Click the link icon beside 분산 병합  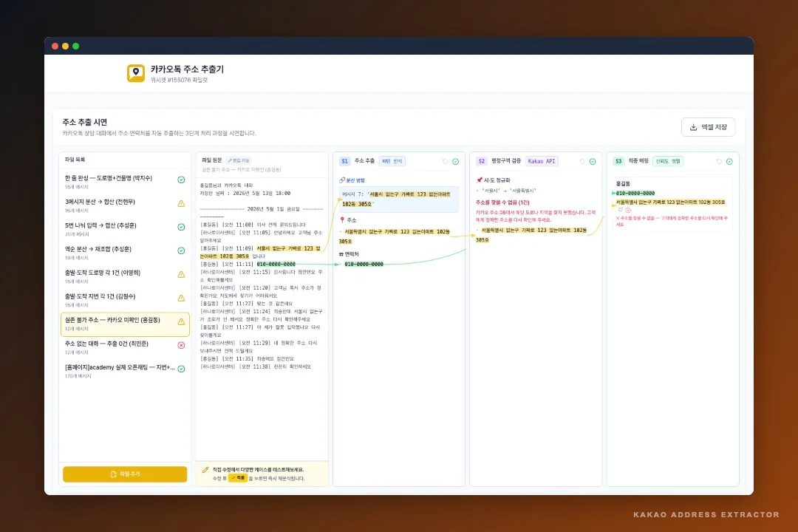(x=342, y=180)
